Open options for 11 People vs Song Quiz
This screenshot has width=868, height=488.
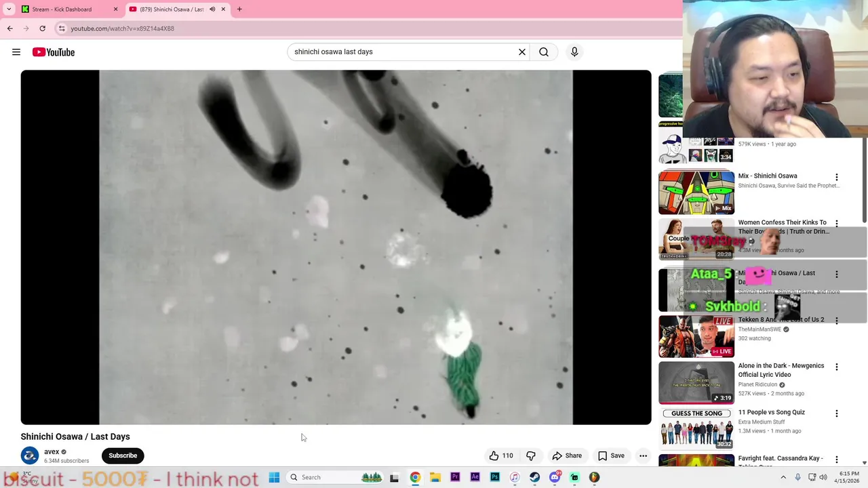(837, 413)
